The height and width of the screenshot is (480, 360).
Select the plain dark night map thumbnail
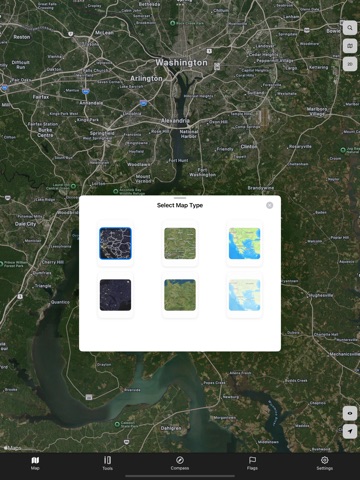115,295
